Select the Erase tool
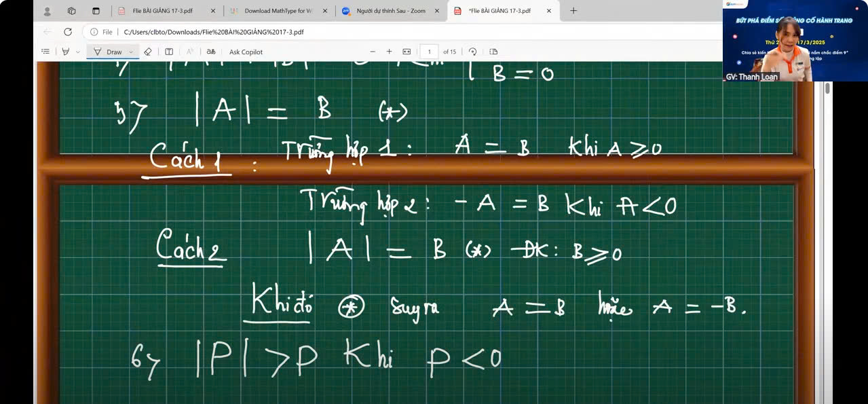The height and width of the screenshot is (404, 868). click(148, 52)
